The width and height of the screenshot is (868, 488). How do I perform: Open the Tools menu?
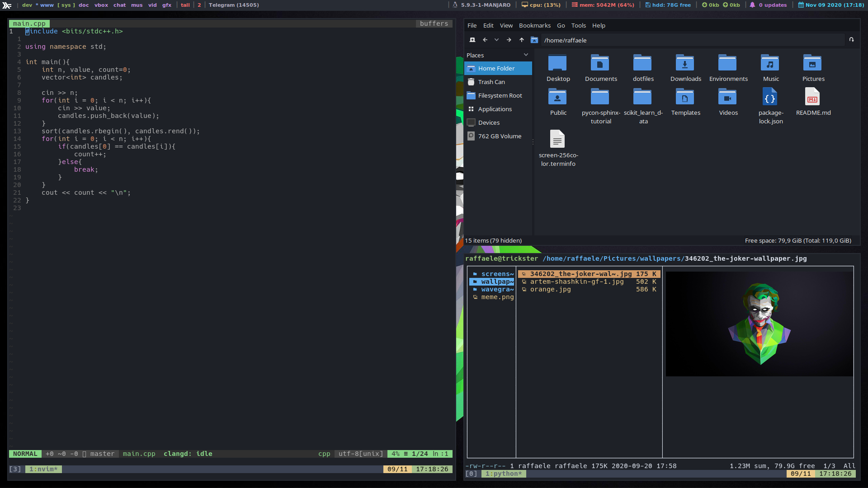(578, 25)
